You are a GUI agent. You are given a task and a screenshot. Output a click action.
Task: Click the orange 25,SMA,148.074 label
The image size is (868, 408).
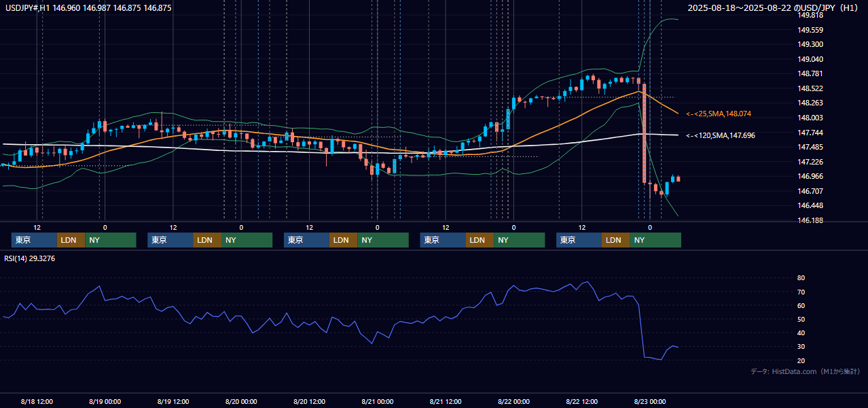pos(719,114)
